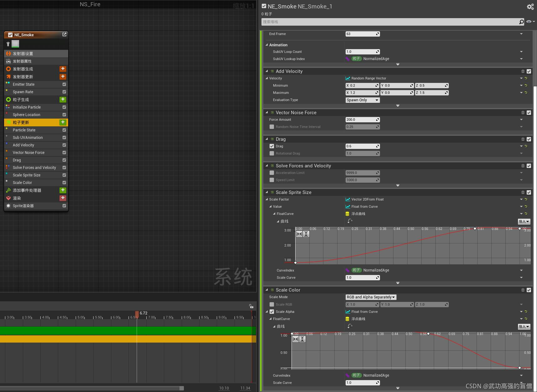Click the Force Amount 200.0 input field

click(362, 120)
